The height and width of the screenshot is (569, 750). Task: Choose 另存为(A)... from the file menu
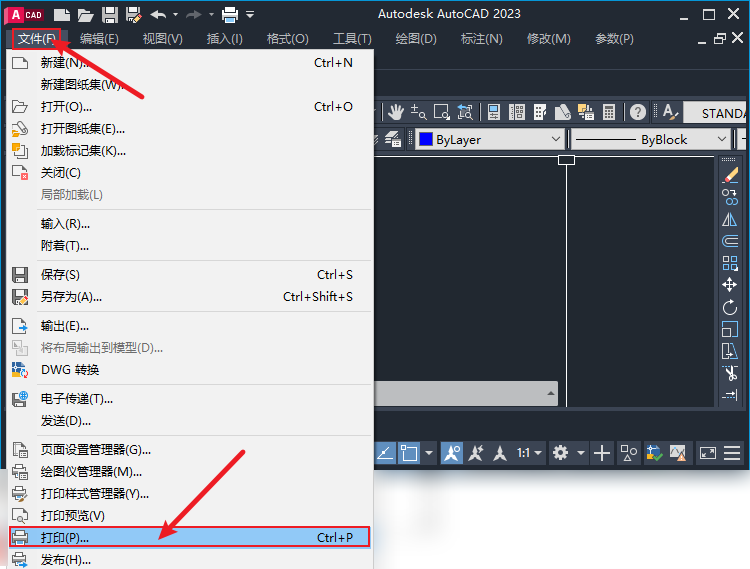(189, 297)
